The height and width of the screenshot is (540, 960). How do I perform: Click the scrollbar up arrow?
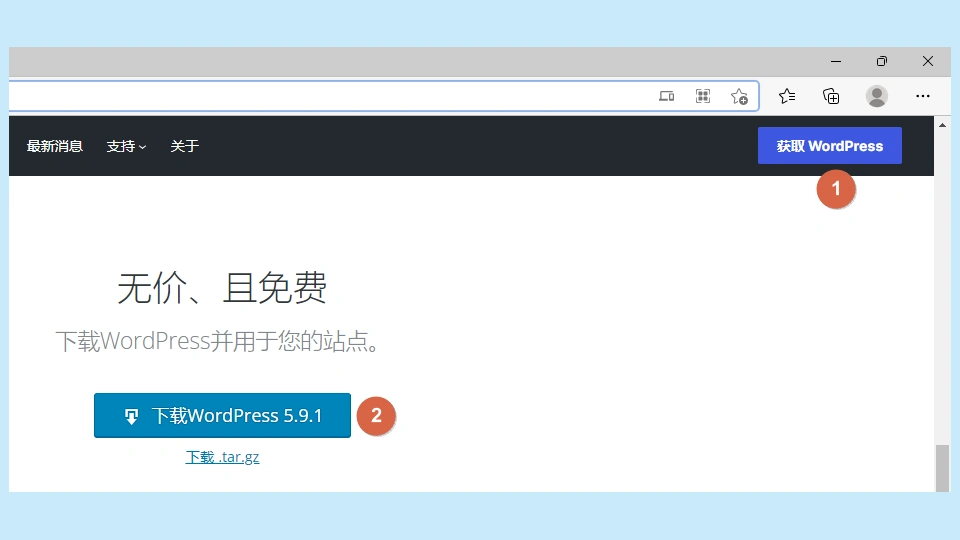coord(942,125)
